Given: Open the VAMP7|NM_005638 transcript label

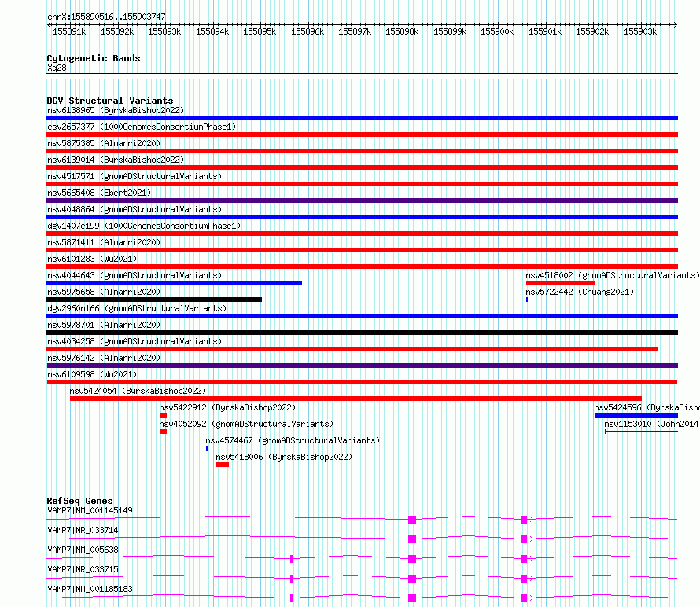Looking at the screenshot, I should (83, 550).
